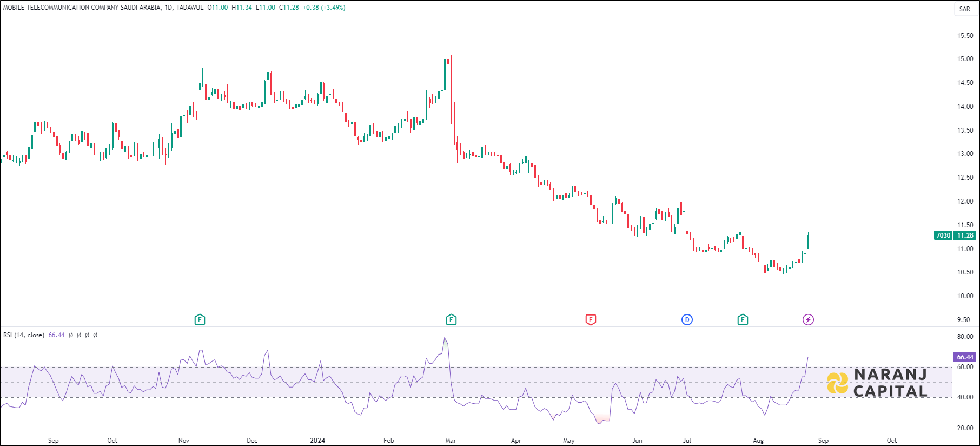
Task: Click the RSI (14, close) indicator legend
Action: click(24, 335)
